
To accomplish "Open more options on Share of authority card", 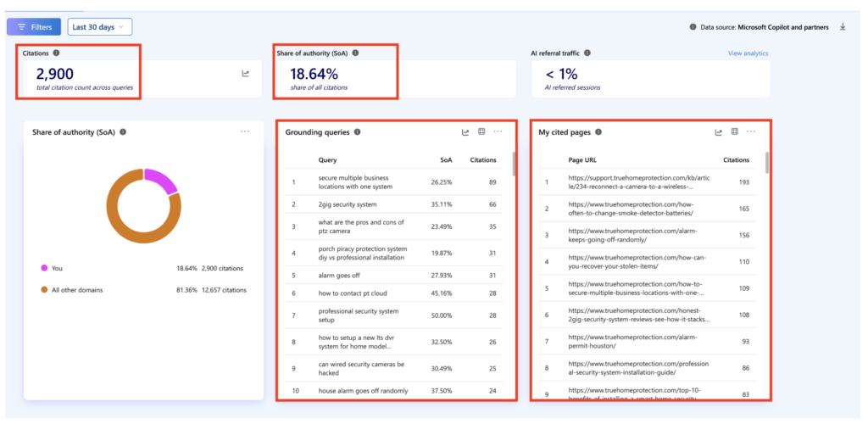I will pyautogui.click(x=245, y=131).
